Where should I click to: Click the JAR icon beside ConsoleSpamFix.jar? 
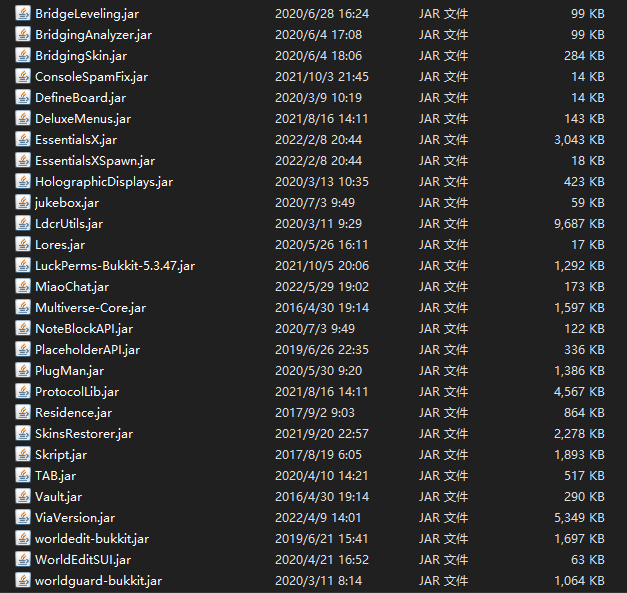coord(23,76)
